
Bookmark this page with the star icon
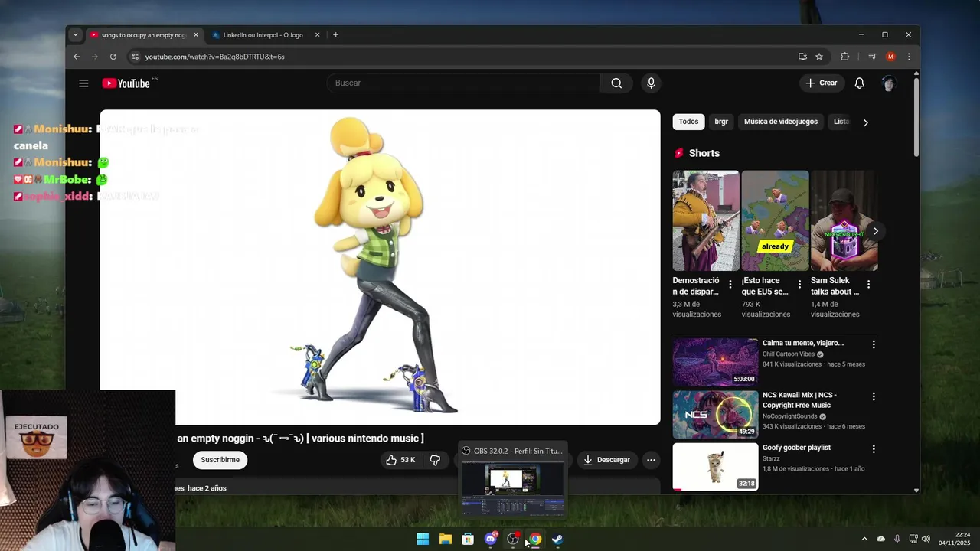[x=819, y=57]
